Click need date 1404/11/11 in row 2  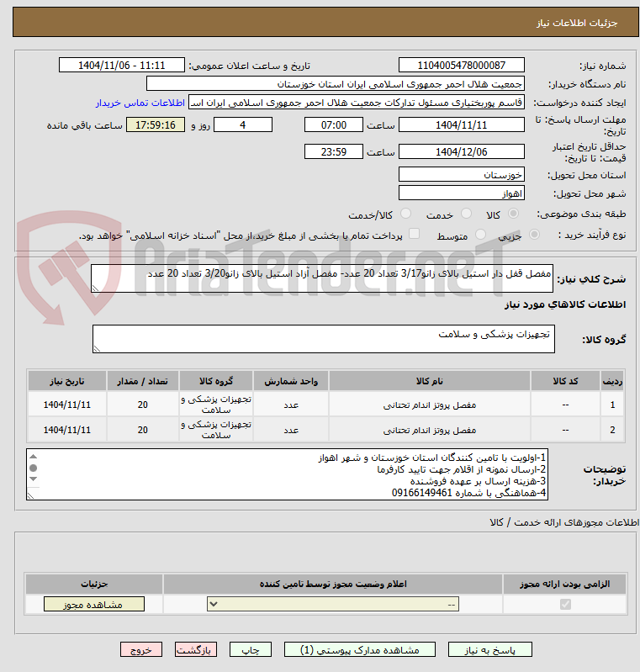[x=67, y=430]
